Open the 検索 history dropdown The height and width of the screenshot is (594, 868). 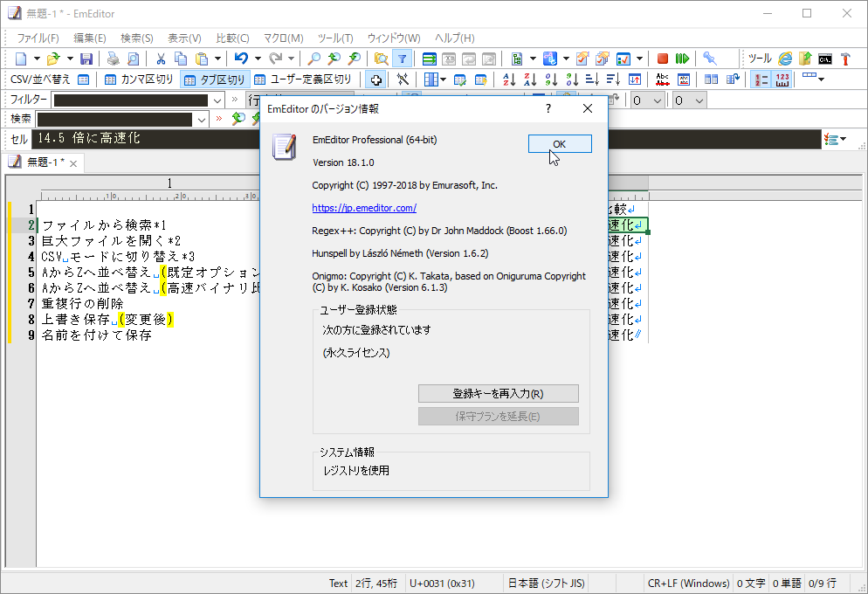click(x=203, y=118)
